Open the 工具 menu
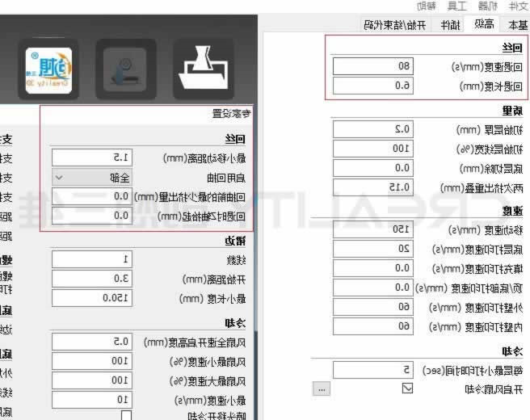 click(457, 6)
